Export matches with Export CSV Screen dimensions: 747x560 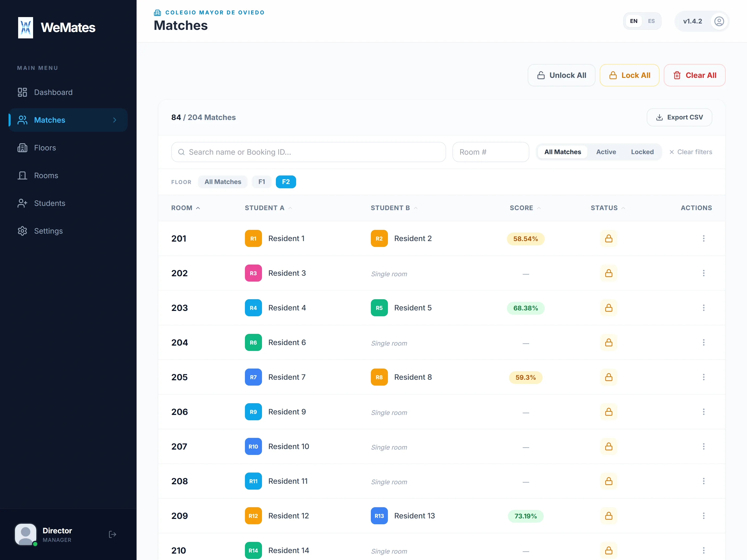[679, 117]
